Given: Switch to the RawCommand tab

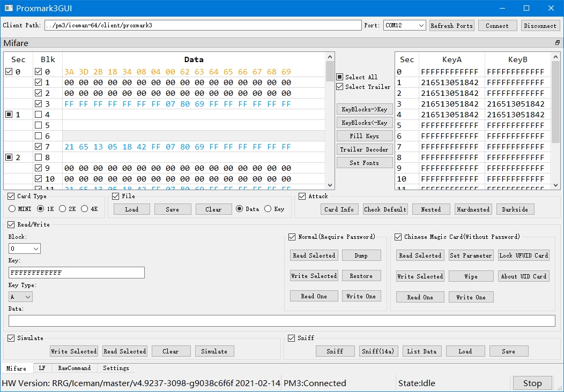Looking at the screenshot, I should tap(75, 368).
